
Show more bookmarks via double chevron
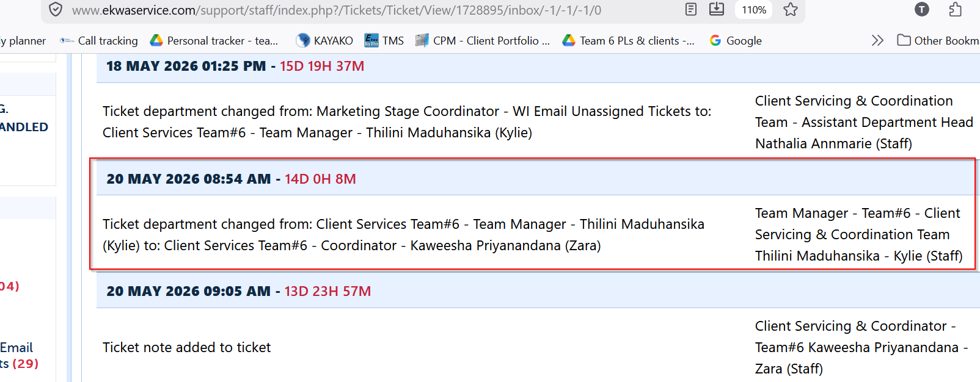877,41
